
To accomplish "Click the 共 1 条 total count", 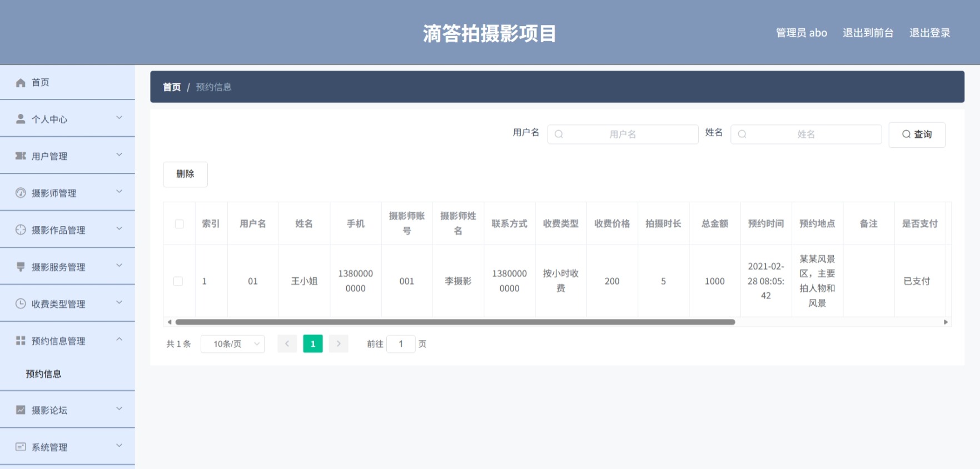I will pos(178,344).
